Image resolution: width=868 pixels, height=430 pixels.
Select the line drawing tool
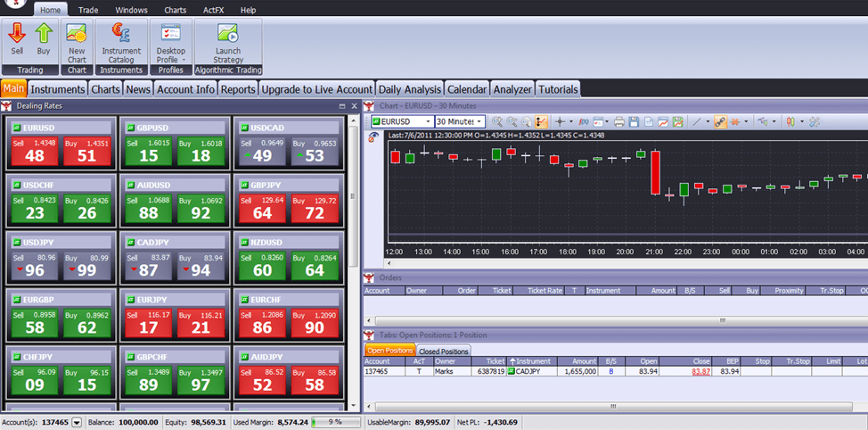(696, 122)
